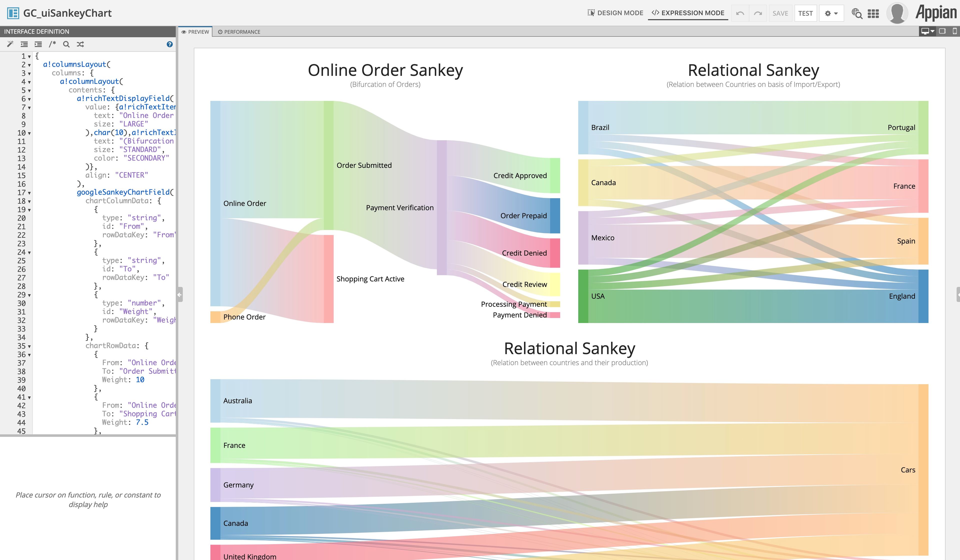
Task: Click the Save button
Action: 780,13
